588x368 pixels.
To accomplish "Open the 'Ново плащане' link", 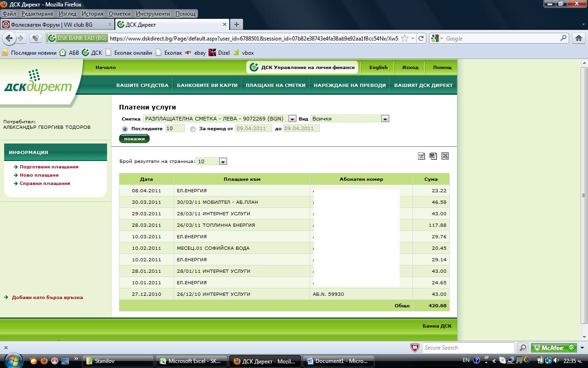I will tap(39, 175).
